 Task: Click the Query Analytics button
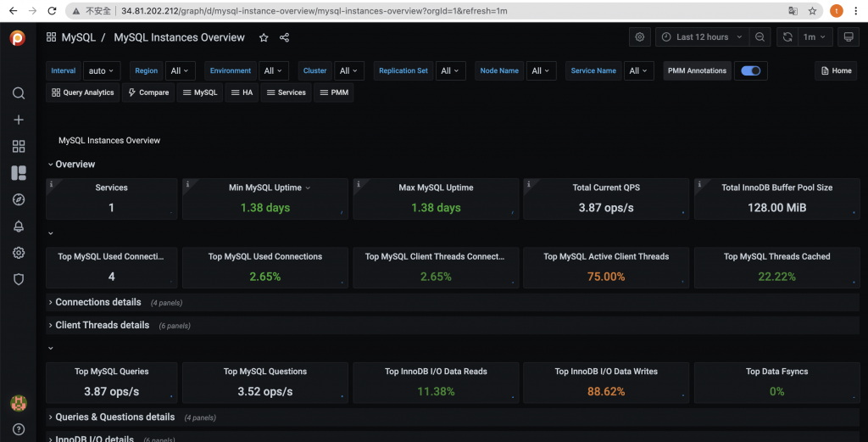coord(82,92)
